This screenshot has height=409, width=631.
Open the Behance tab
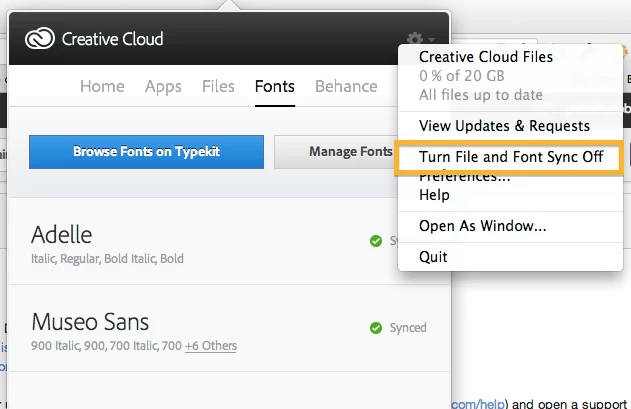click(346, 86)
